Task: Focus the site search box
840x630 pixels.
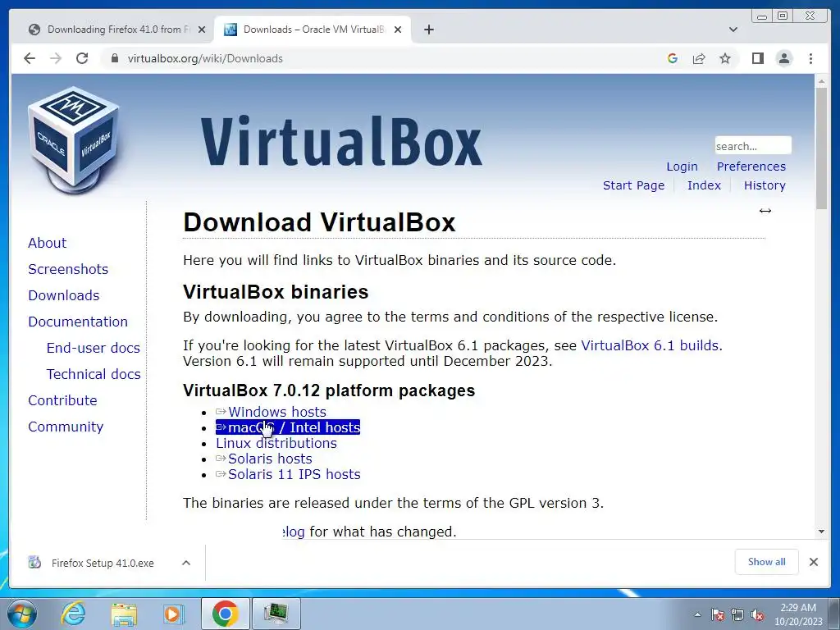Action: (x=753, y=146)
